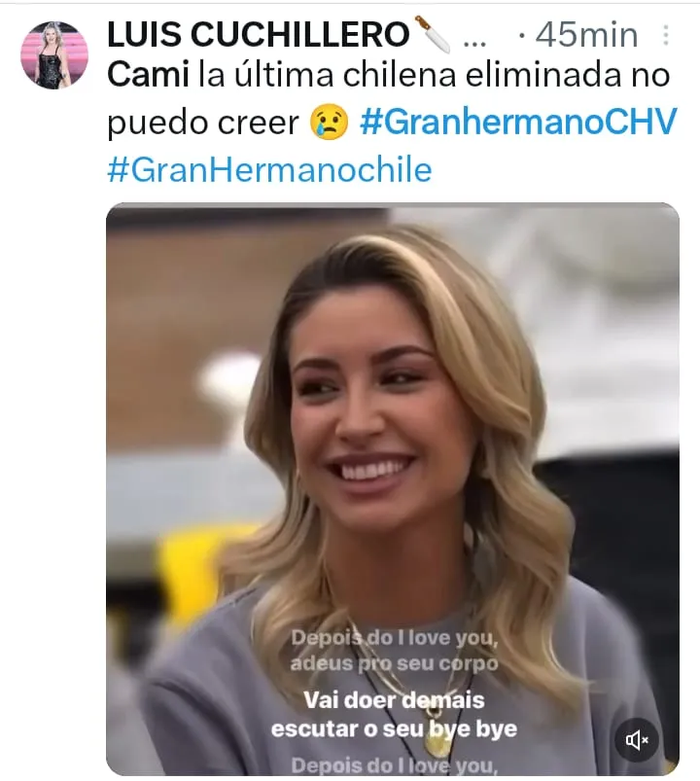The height and width of the screenshot is (781, 700).
Task: Click the faded lyric 'adeus pro seu corpo'
Action: click(x=394, y=663)
